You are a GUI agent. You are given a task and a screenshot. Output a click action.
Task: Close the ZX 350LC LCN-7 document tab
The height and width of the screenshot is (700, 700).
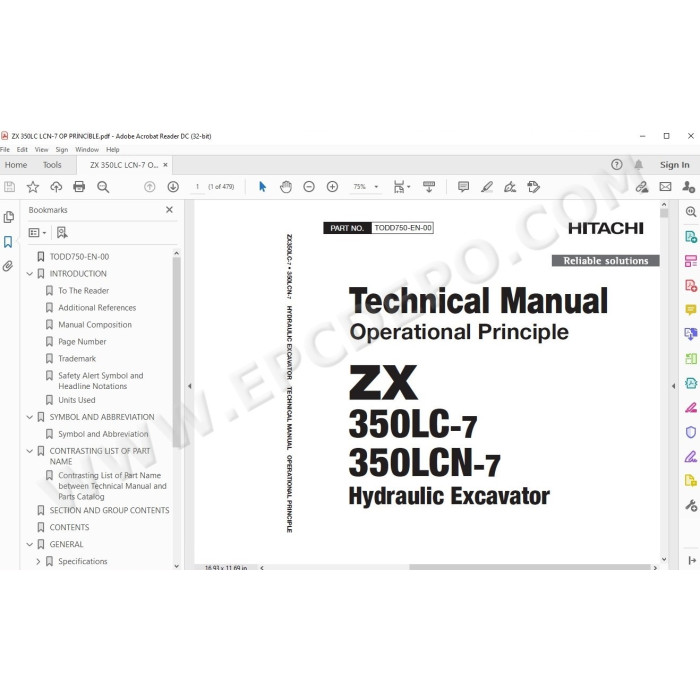pos(165,165)
